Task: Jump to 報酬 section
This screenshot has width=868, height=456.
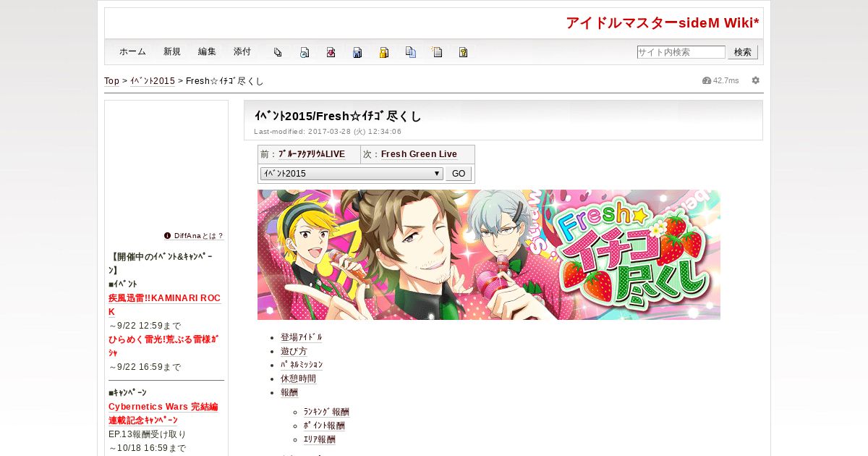Action: pyautogui.click(x=289, y=393)
